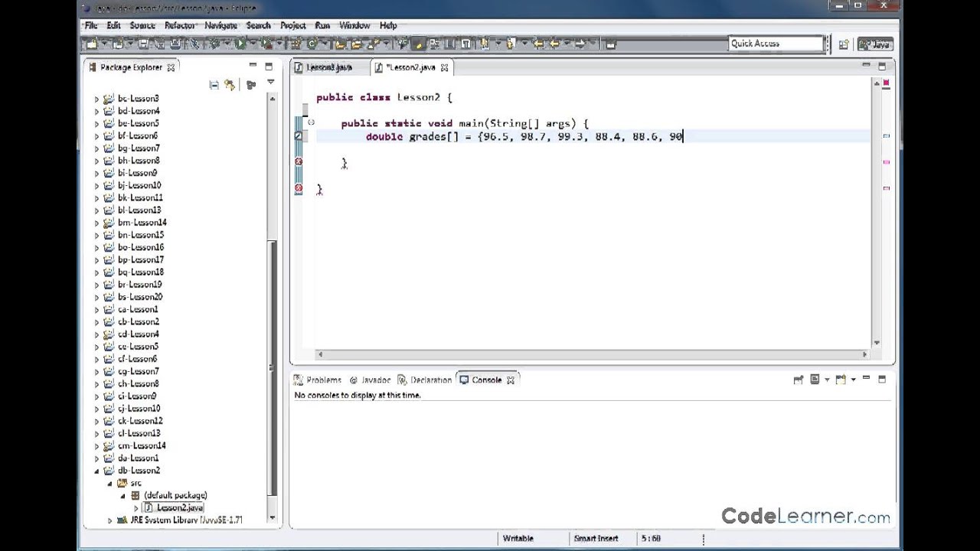Screen dimensions: 980x551
Task: Click the New Java Class toolbar icon
Action: coord(312,44)
